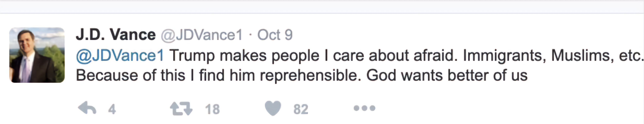
Task: Click the gray @JDVance1 handle in header
Action: click(x=202, y=35)
